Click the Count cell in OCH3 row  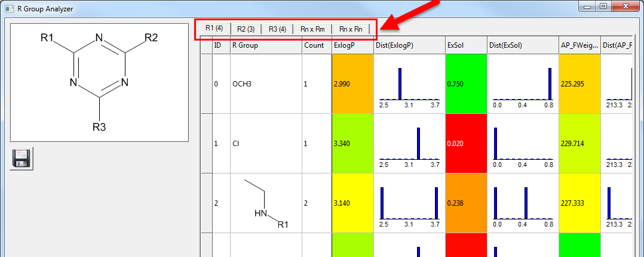317,84
